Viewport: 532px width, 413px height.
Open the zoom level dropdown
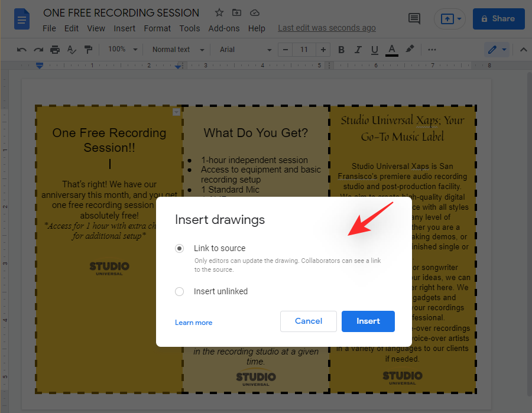click(123, 50)
